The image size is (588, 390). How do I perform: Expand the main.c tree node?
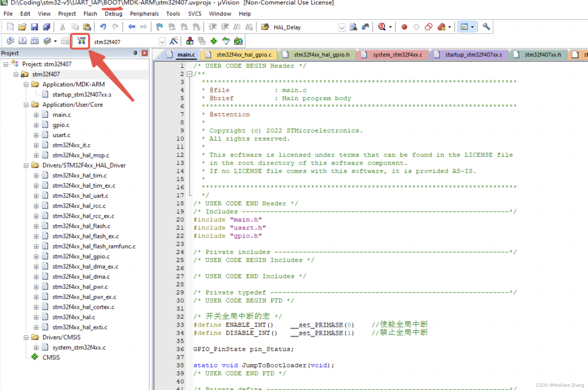(36, 115)
